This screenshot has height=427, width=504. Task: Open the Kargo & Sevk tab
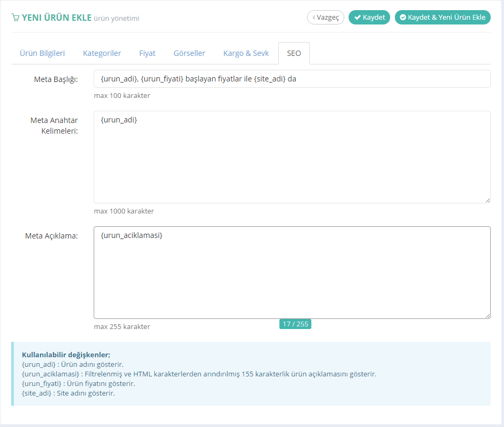[x=246, y=53]
